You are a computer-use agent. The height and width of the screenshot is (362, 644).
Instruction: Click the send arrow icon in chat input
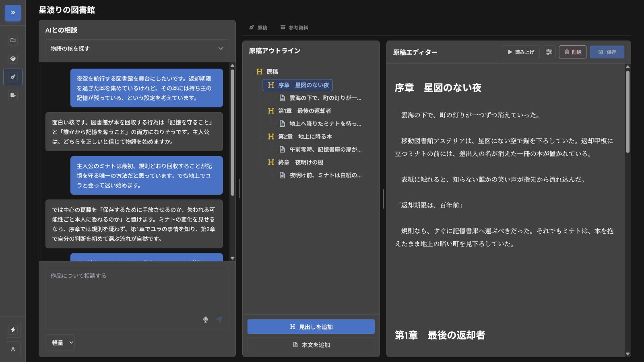[219, 319]
